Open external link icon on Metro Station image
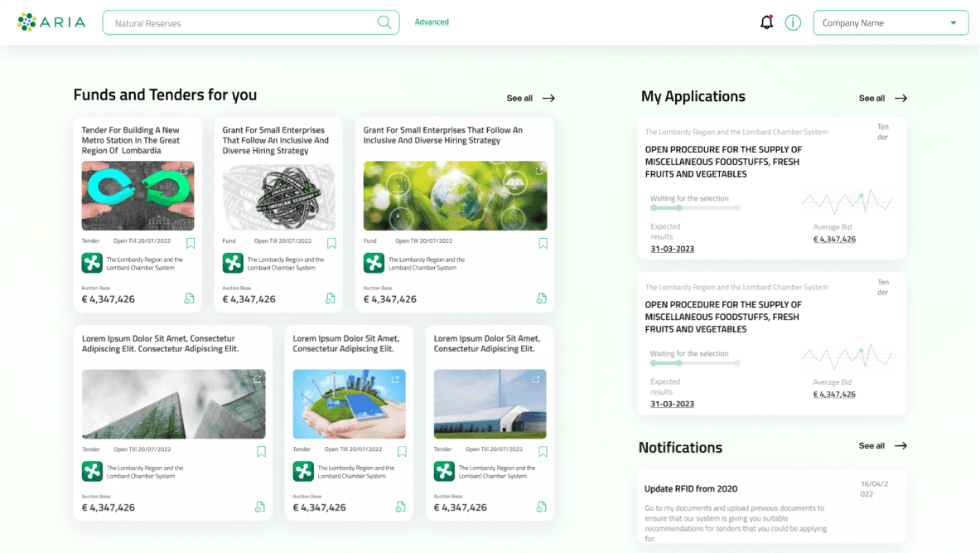Screen dimensions: 980x553 [x=184, y=171]
